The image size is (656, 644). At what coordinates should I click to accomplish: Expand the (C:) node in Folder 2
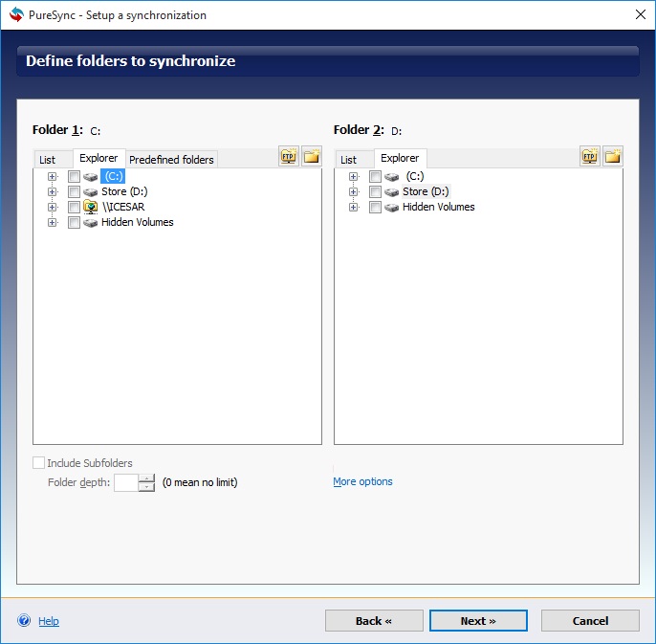tap(353, 177)
